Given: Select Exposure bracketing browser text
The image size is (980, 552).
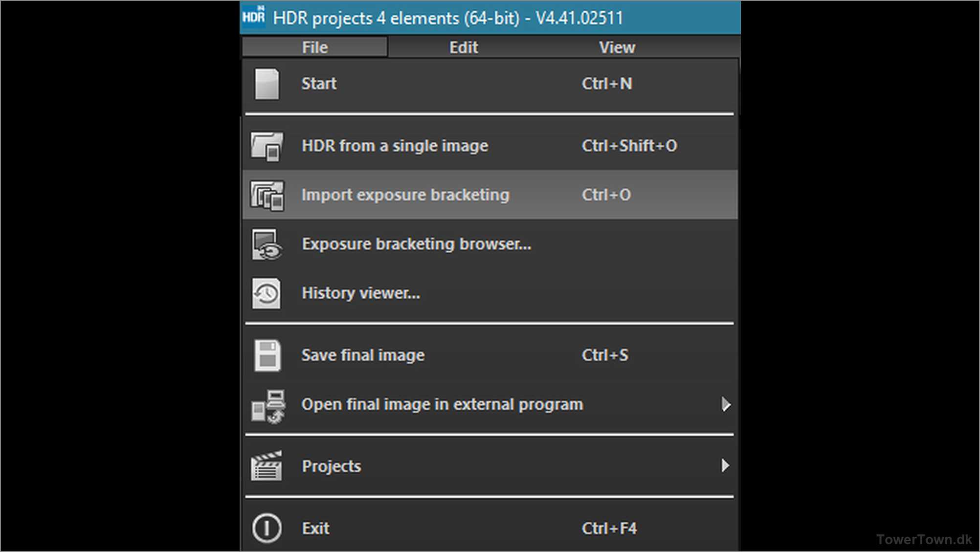Looking at the screenshot, I should pos(416,244).
